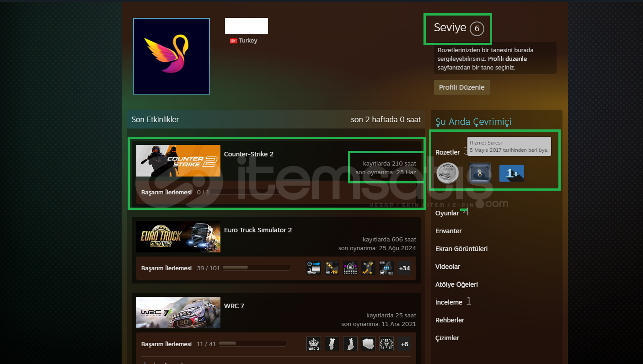Click the Profili Düzenle button
This screenshot has height=364, width=643.
(461, 87)
